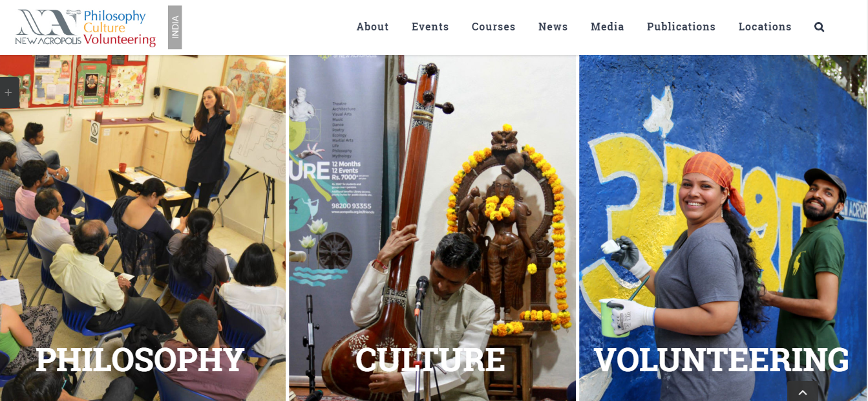This screenshot has height=401, width=868.
Task: Click the VOLUNTEERING heading link
Action: point(721,360)
